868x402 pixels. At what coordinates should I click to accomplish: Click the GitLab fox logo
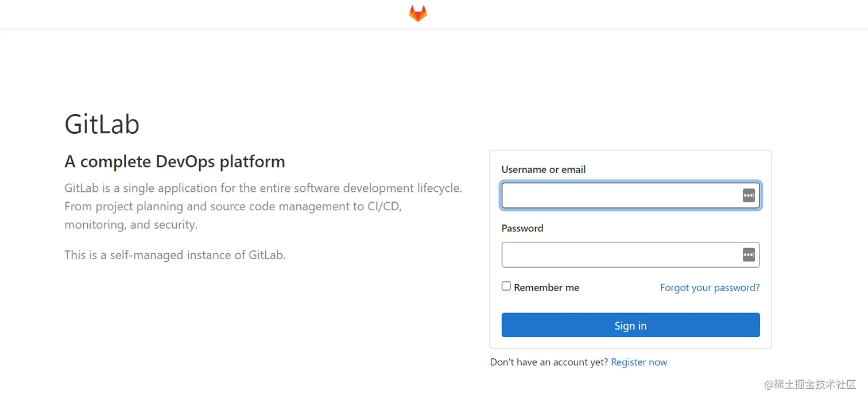pos(418,14)
